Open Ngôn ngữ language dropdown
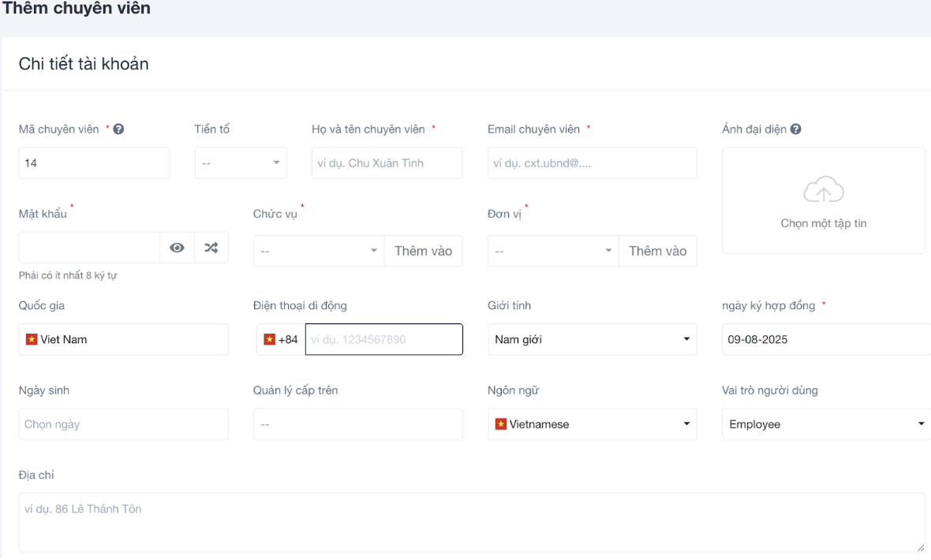The width and height of the screenshot is (931, 560). 592,424
